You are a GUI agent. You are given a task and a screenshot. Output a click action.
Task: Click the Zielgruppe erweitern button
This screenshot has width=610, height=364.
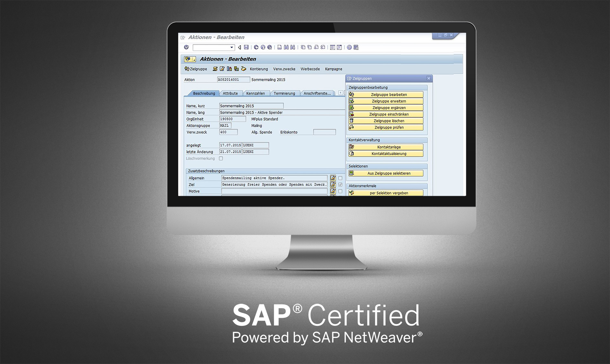point(386,101)
